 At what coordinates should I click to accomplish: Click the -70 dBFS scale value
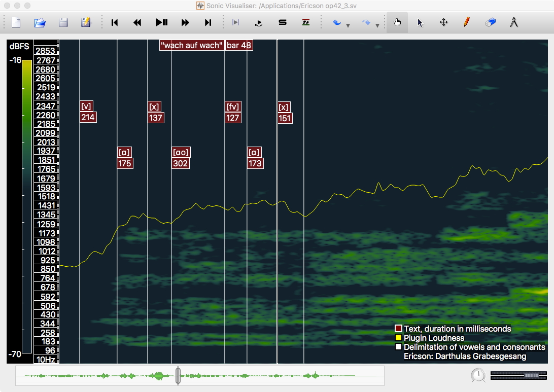click(x=15, y=354)
